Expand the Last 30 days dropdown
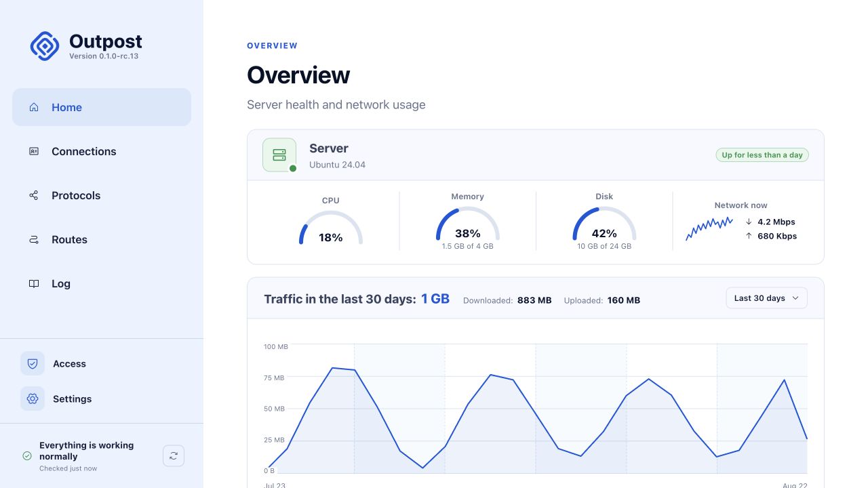 coord(766,298)
